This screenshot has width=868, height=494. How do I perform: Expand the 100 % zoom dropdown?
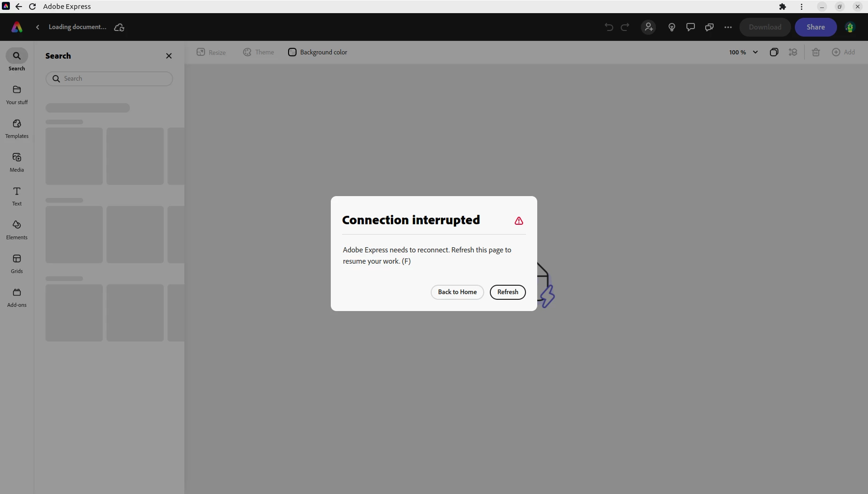[x=743, y=52]
